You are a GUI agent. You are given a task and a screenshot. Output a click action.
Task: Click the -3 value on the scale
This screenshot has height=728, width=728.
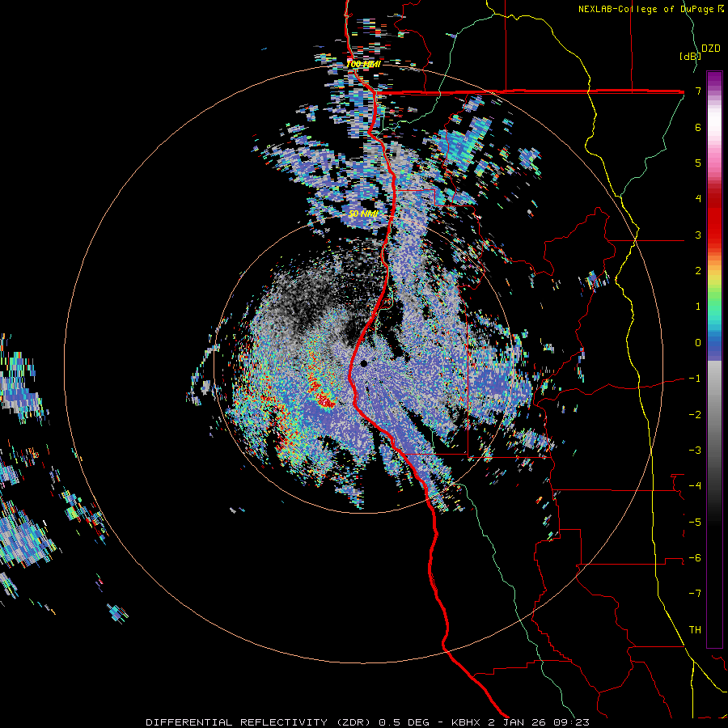coord(695,451)
